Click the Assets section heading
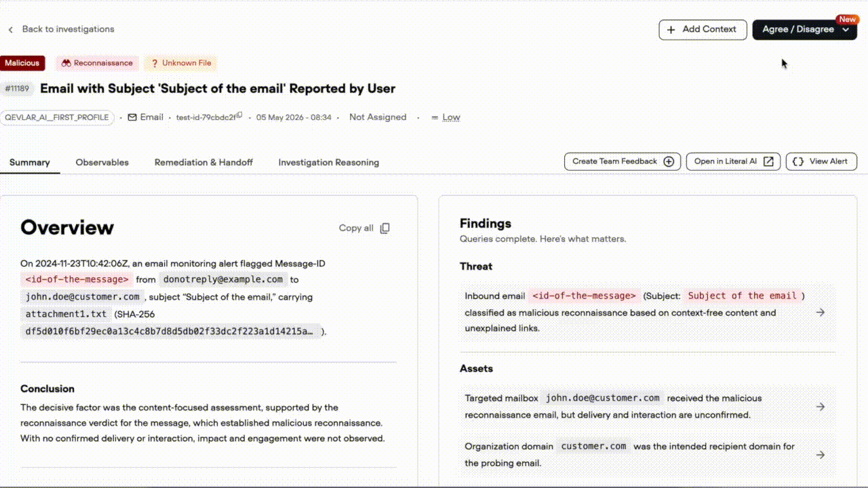 (x=477, y=369)
